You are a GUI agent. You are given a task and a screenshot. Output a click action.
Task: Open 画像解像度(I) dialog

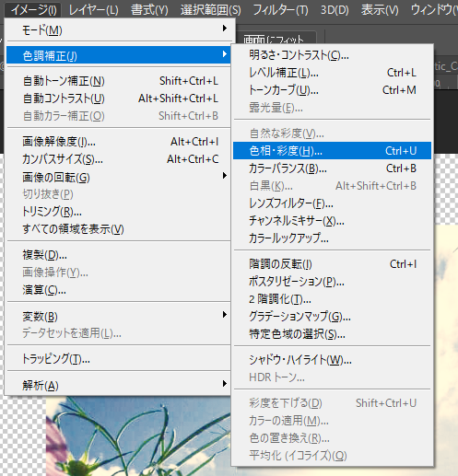coord(118,142)
